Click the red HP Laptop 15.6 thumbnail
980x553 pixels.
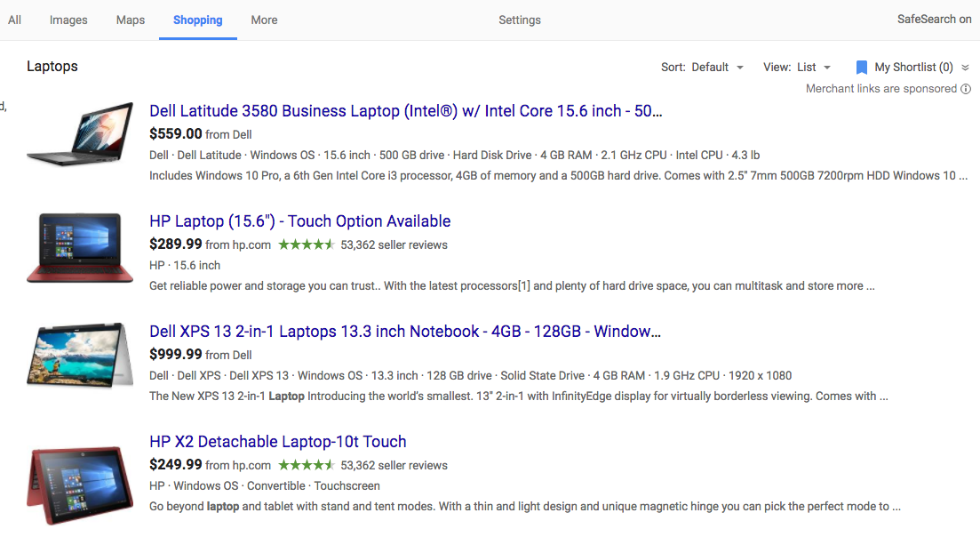(80, 248)
